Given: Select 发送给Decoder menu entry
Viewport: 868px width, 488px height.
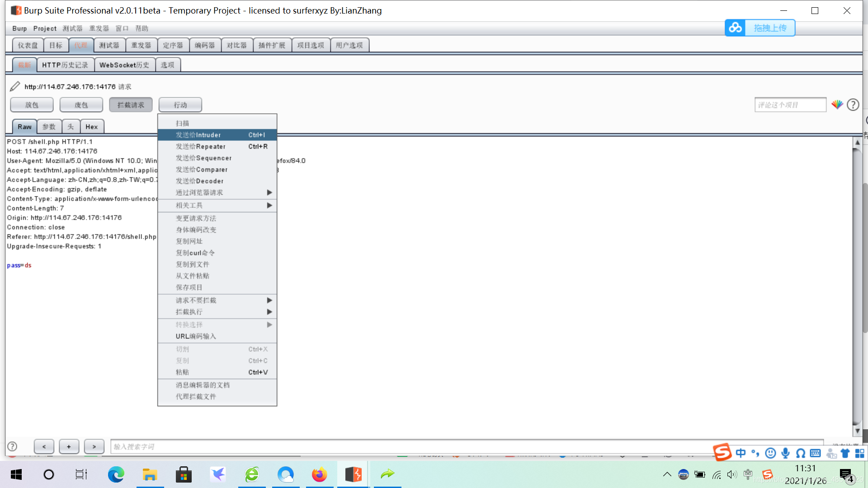Looking at the screenshot, I should point(217,181).
